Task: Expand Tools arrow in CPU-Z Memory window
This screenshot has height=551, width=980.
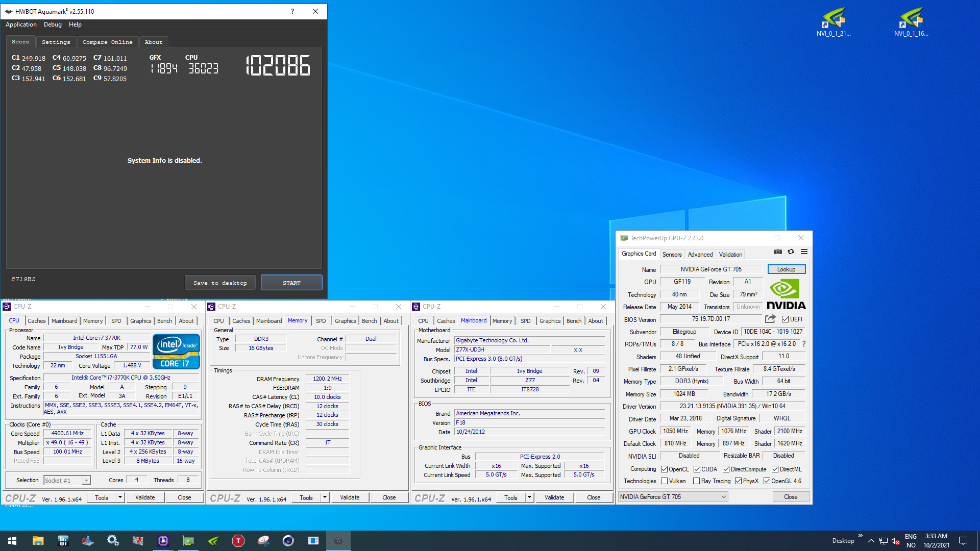Action: tap(325, 497)
